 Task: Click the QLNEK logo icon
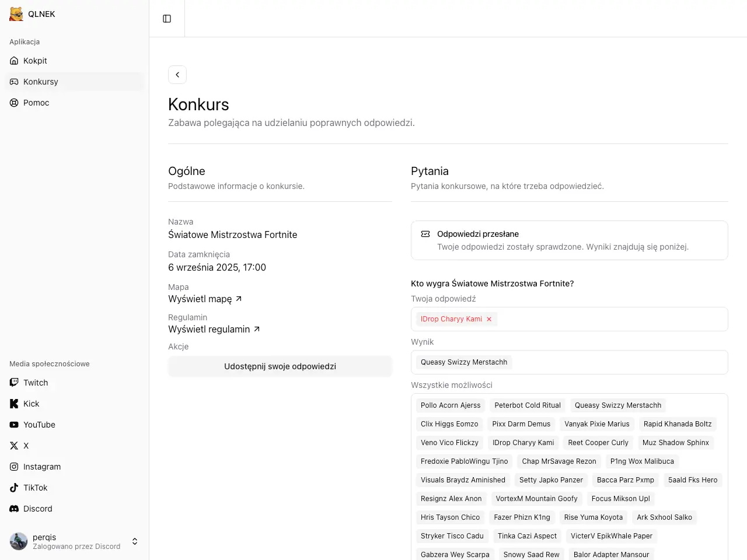16,14
